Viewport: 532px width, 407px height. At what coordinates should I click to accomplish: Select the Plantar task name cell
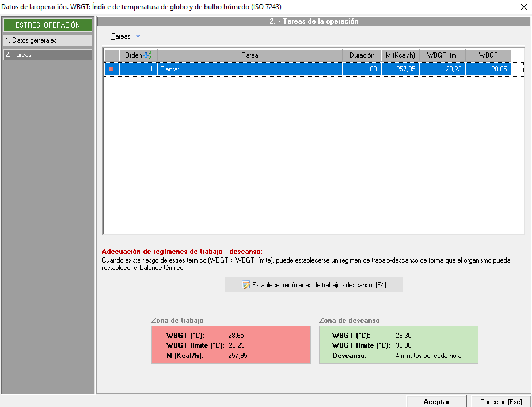(x=250, y=69)
